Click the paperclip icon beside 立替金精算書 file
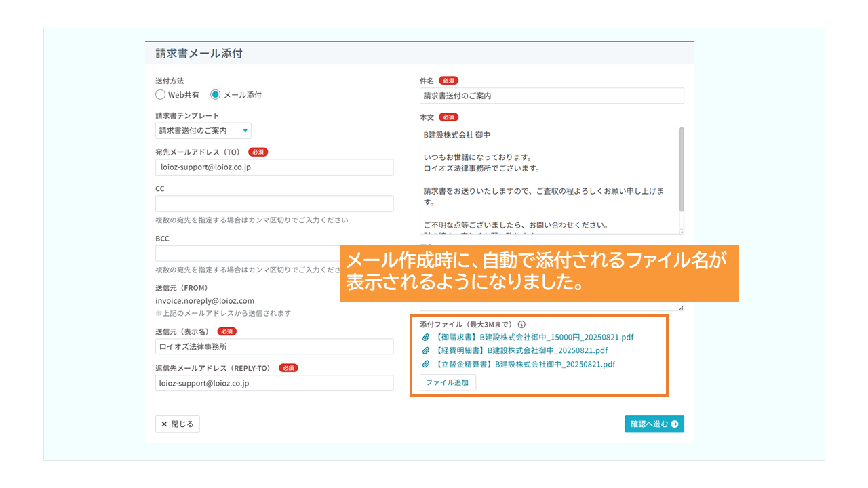This screenshot has width=868, height=488. point(426,364)
